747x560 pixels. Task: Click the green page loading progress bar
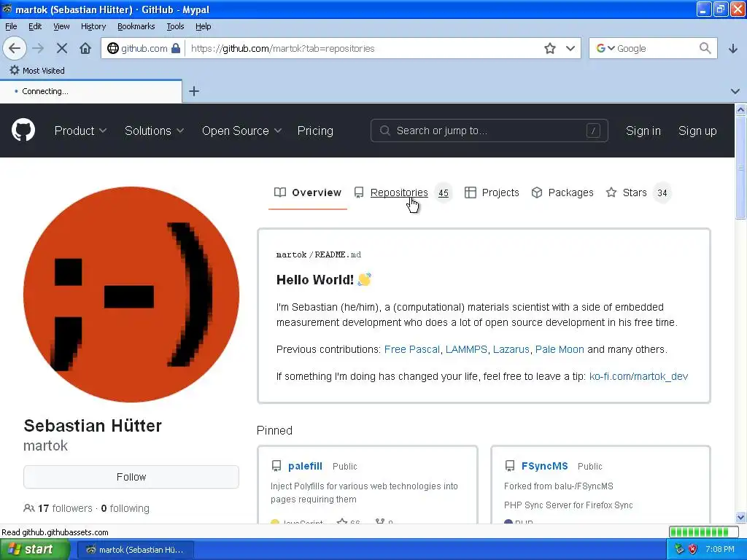[x=705, y=532]
